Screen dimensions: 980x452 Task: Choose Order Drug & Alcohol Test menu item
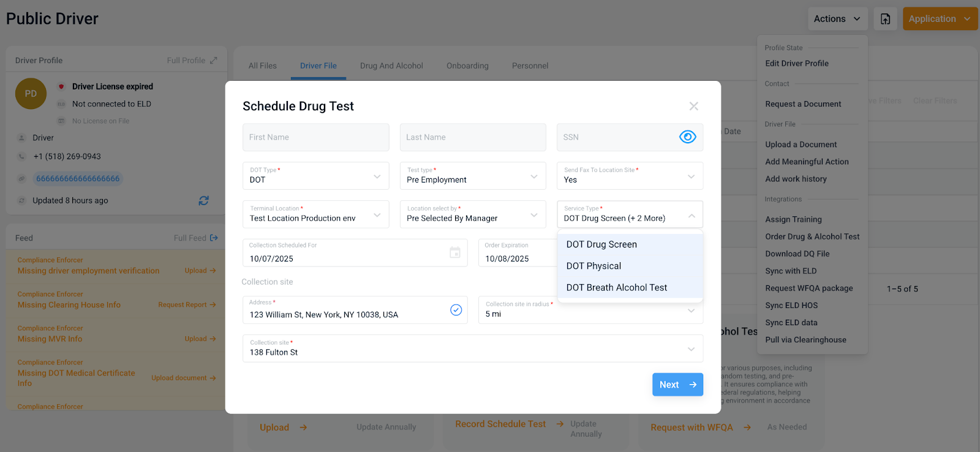coord(812,236)
